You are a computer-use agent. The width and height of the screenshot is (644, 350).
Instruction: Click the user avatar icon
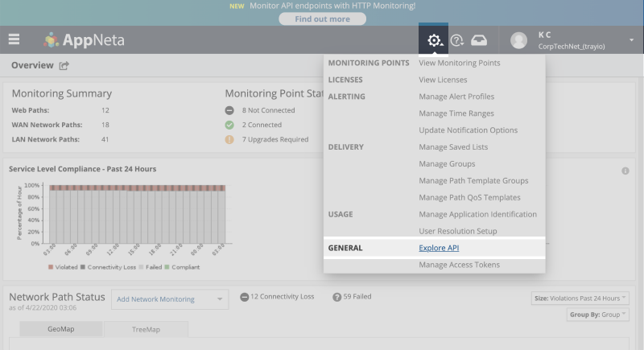[x=519, y=40]
